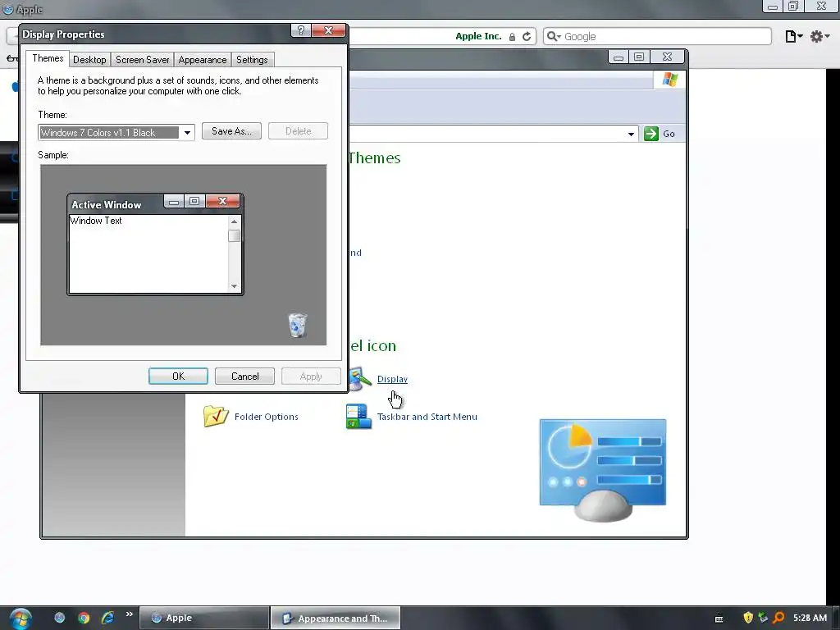
Task: Click the padlock security icon in address bar
Action: [x=512, y=36]
